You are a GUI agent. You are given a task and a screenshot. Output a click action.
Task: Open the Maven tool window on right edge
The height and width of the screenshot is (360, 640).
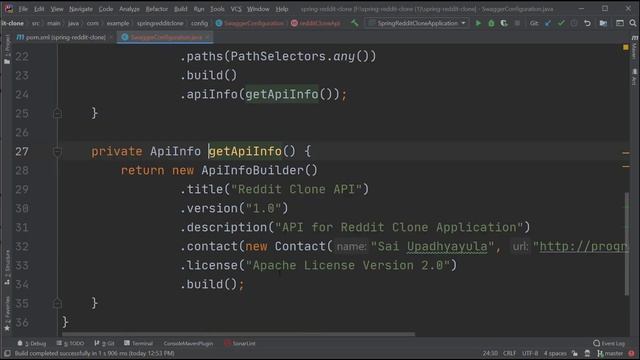[x=634, y=47]
